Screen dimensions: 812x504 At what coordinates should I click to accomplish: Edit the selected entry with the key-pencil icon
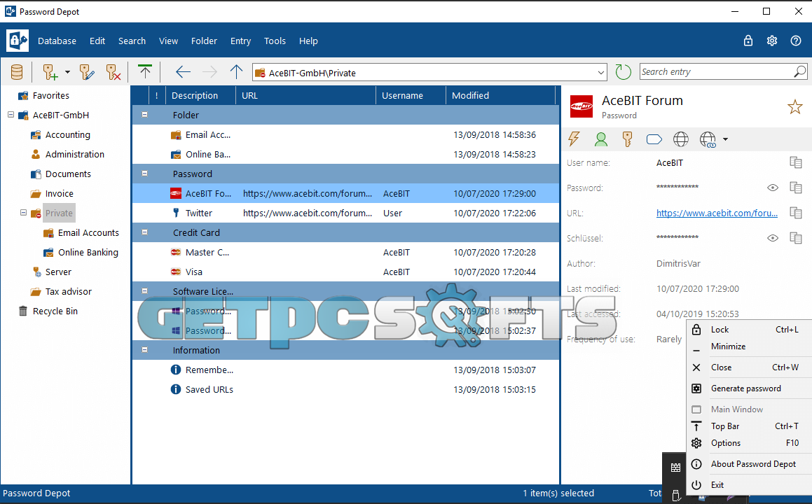click(86, 72)
